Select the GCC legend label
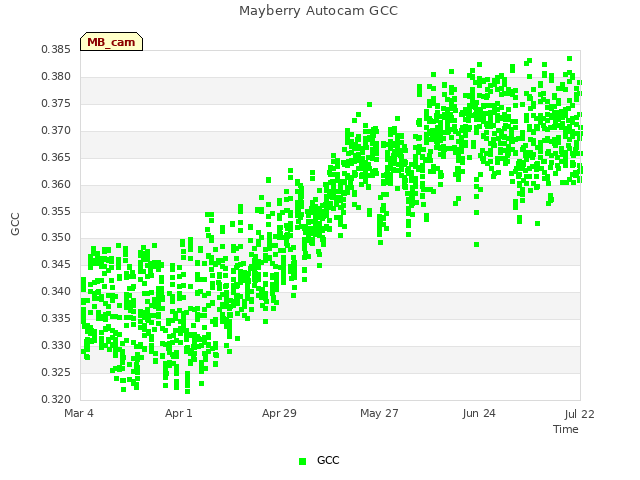The width and height of the screenshot is (640, 480). [328, 460]
